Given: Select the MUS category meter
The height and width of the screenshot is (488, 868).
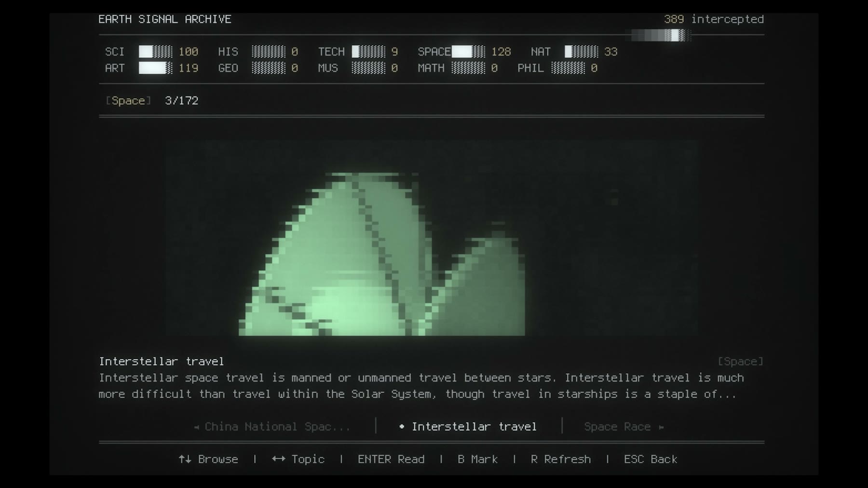Looking at the screenshot, I should [368, 68].
